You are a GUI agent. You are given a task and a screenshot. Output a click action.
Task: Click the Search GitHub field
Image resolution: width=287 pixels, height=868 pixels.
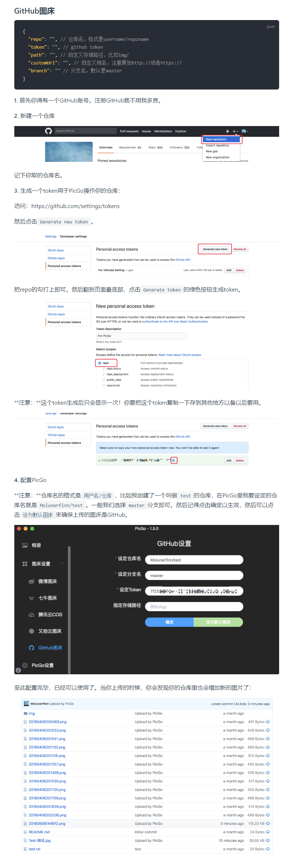(85, 131)
